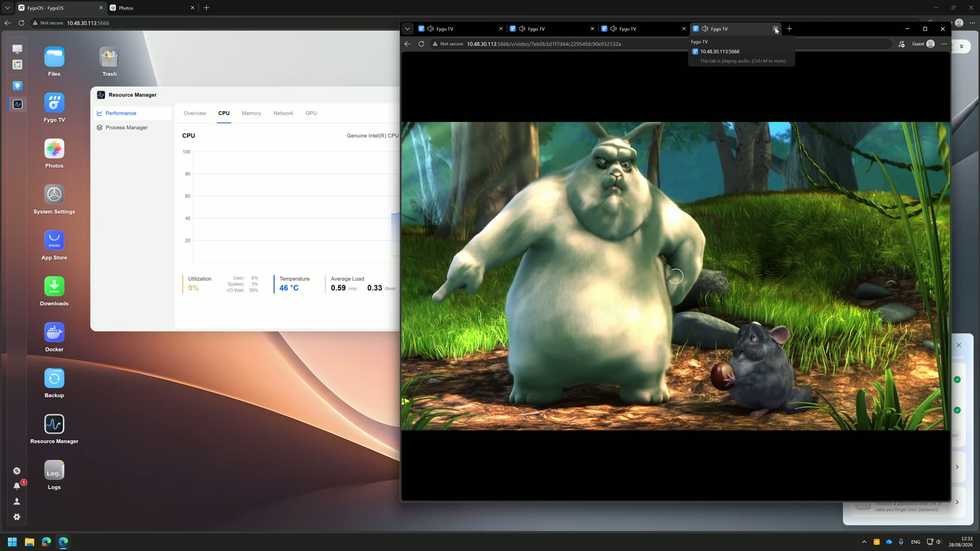Open a new tab in the video window
980x551 pixels.
[789, 29]
